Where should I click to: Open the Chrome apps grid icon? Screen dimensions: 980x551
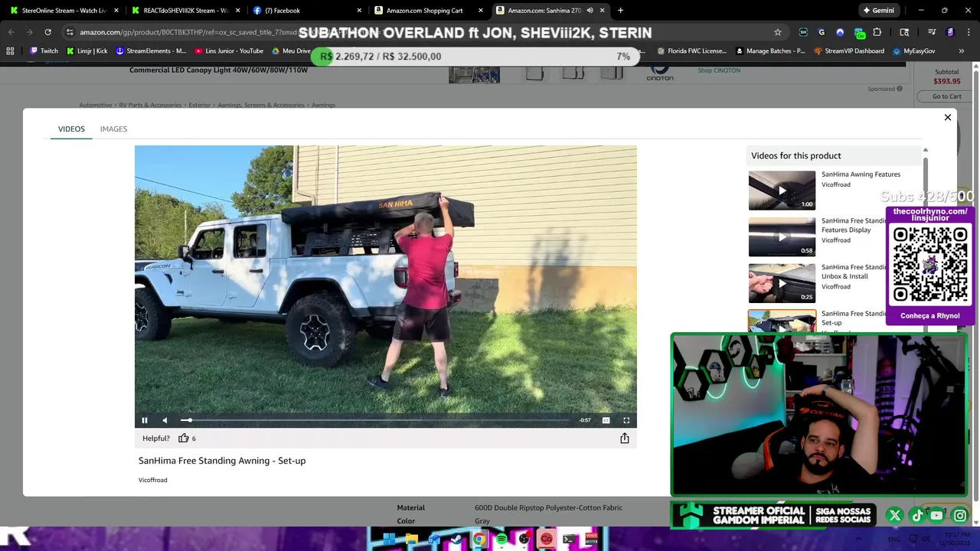tap(10, 51)
